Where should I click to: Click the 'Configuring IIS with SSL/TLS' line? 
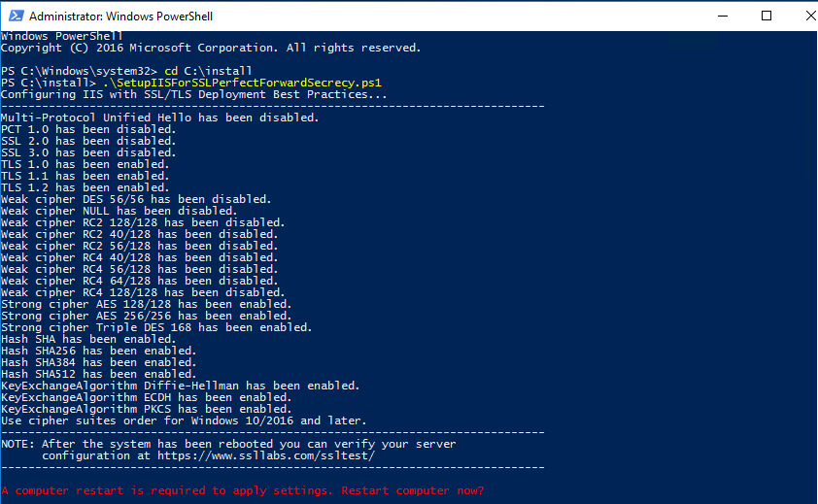pos(194,94)
